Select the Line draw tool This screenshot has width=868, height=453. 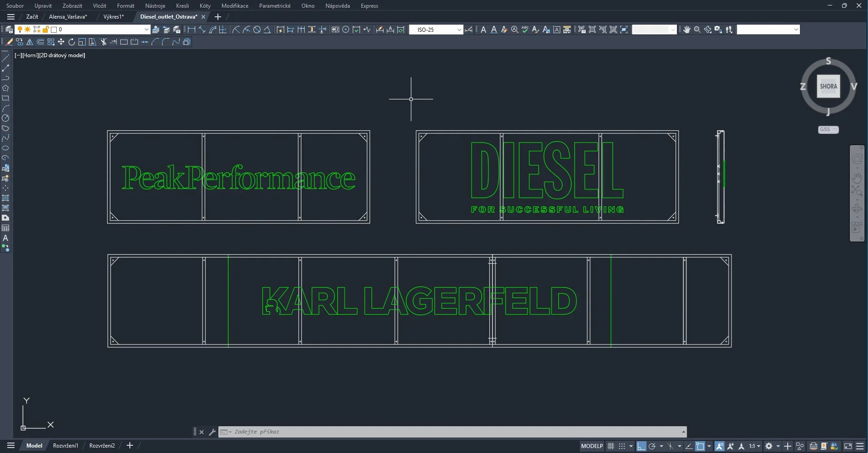pos(5,58)
